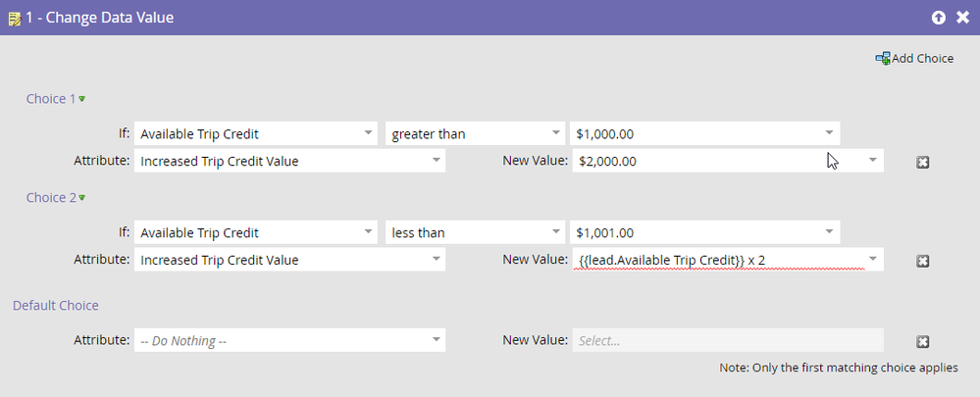Expand the Choice 2 green arrow menu
The width and height of the screenshot is (980, 397).
tap(81, 198)
